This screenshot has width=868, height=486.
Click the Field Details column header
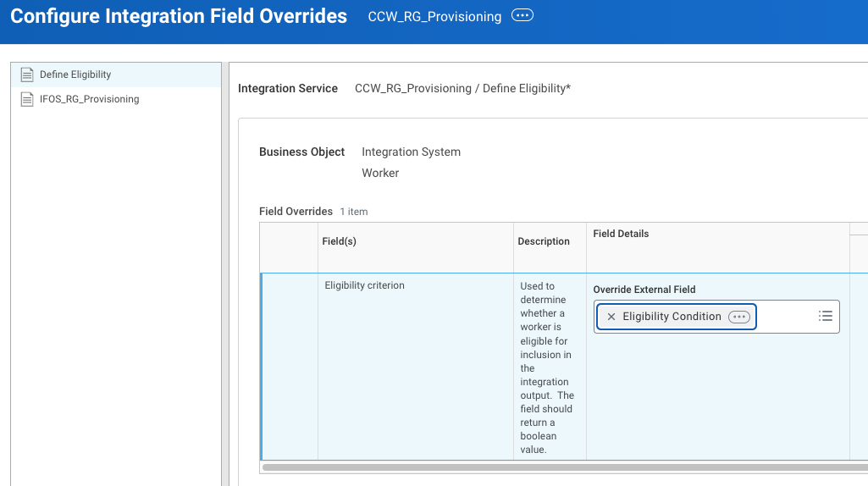[x=621, y=234]
